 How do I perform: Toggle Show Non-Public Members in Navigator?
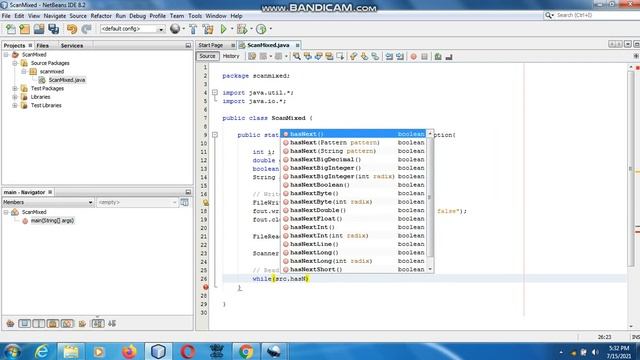(53, 324)
